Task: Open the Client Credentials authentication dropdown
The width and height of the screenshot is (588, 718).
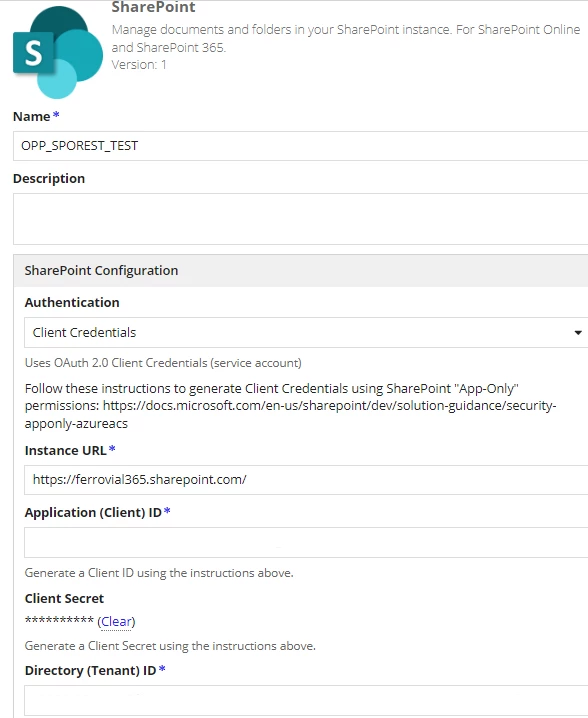Action: [x=306, y=332]
